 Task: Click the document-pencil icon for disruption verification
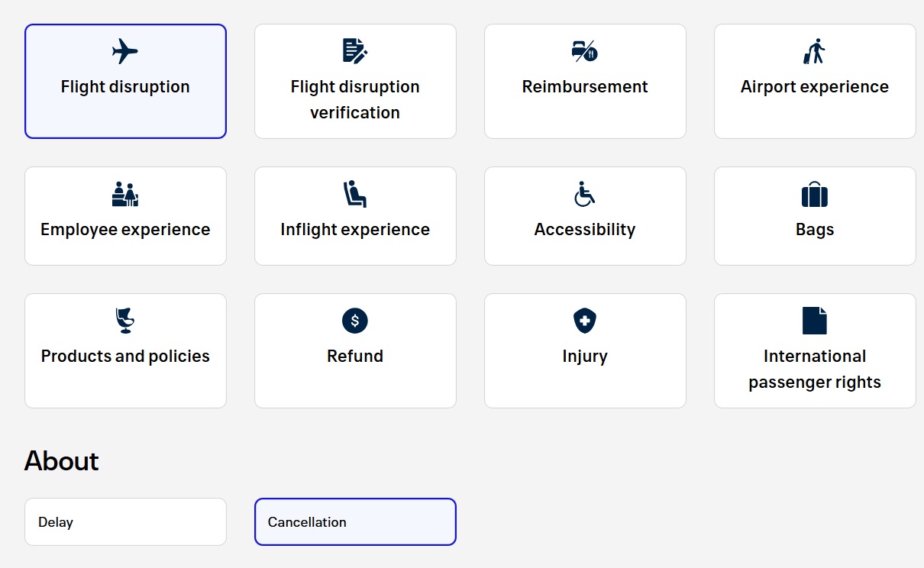click(x=355, y=51)
